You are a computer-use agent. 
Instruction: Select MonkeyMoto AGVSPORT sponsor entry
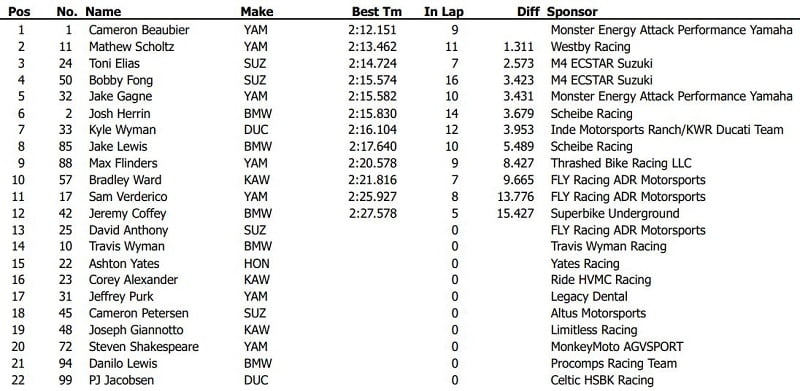616,347
